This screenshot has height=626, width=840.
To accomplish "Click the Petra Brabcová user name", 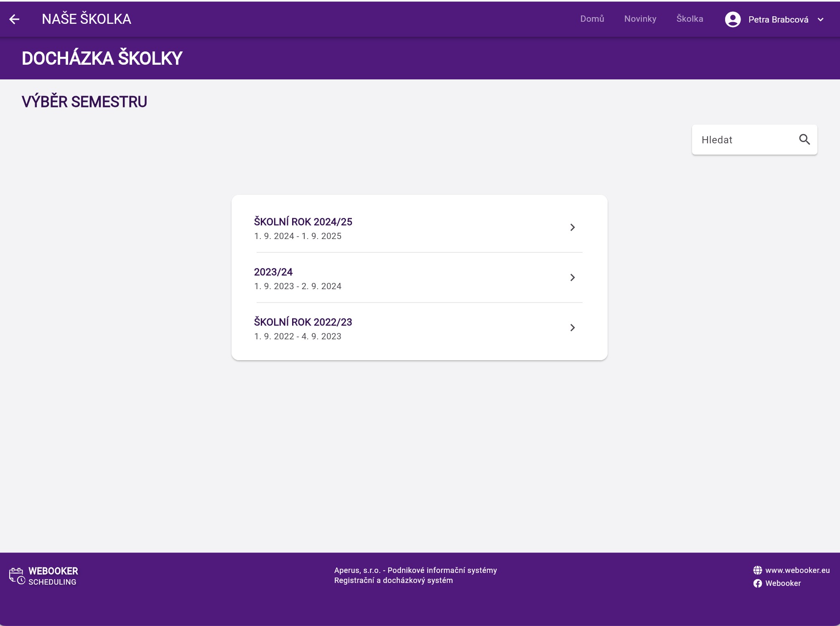I will (778, 20).
